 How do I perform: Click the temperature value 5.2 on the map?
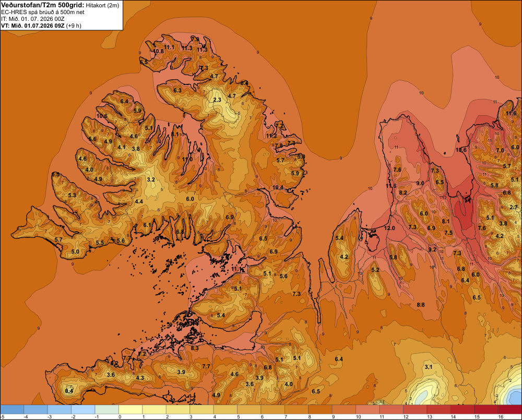[x=375, y=270]
